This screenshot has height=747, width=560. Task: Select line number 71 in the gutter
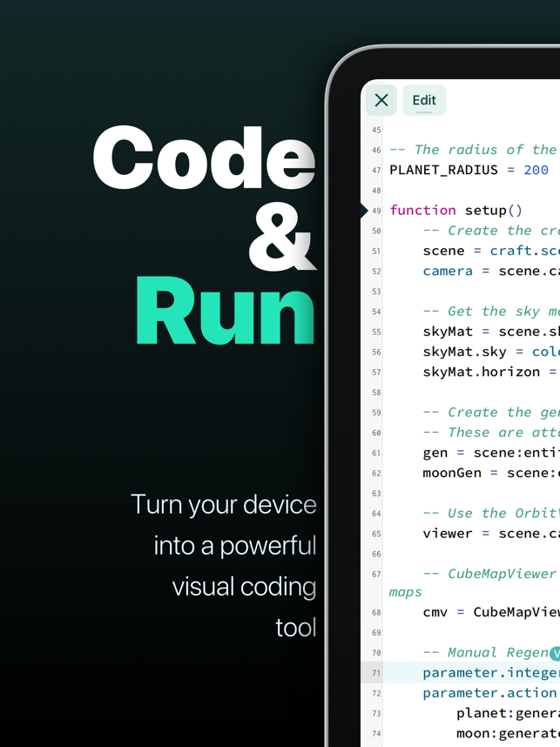(375, 673)
